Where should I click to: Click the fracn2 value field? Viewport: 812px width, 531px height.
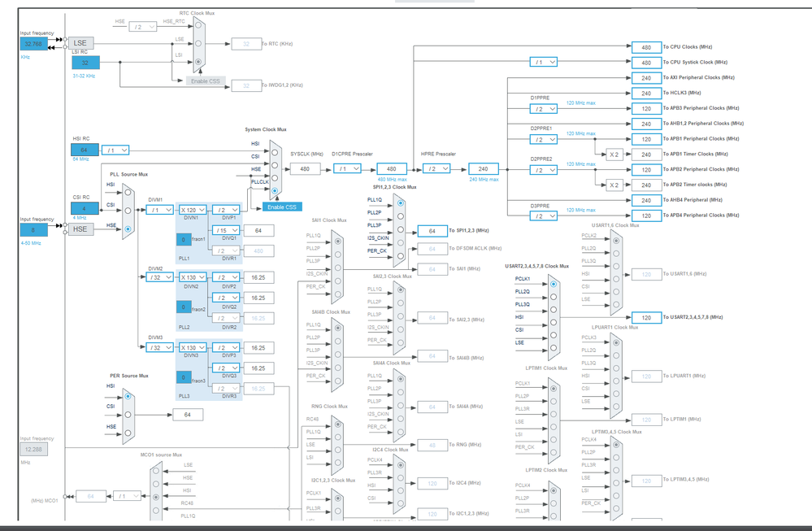pyautogui.click(x=184, y=307)
